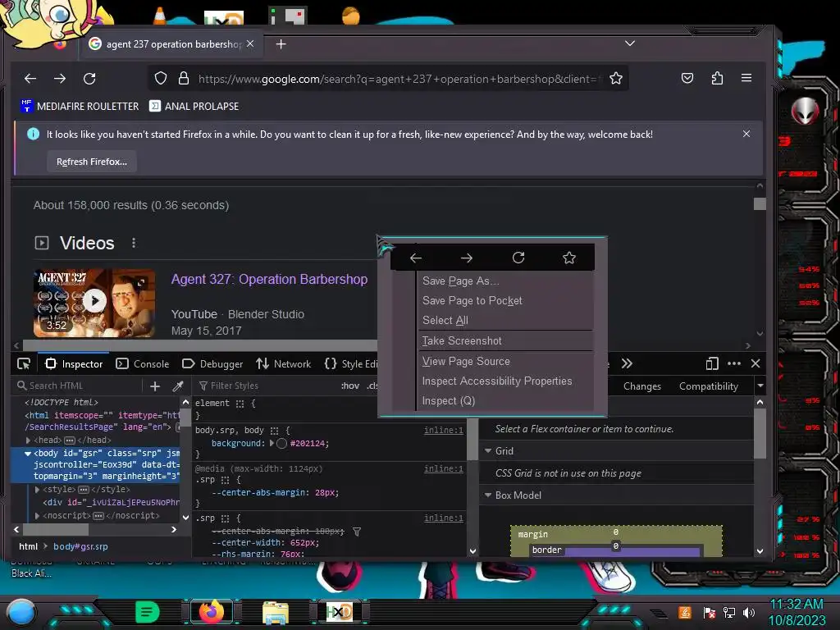Viewport: 840px width, 630px height.
Task: Switch to the Debugger tab
Action: [212, 363]
